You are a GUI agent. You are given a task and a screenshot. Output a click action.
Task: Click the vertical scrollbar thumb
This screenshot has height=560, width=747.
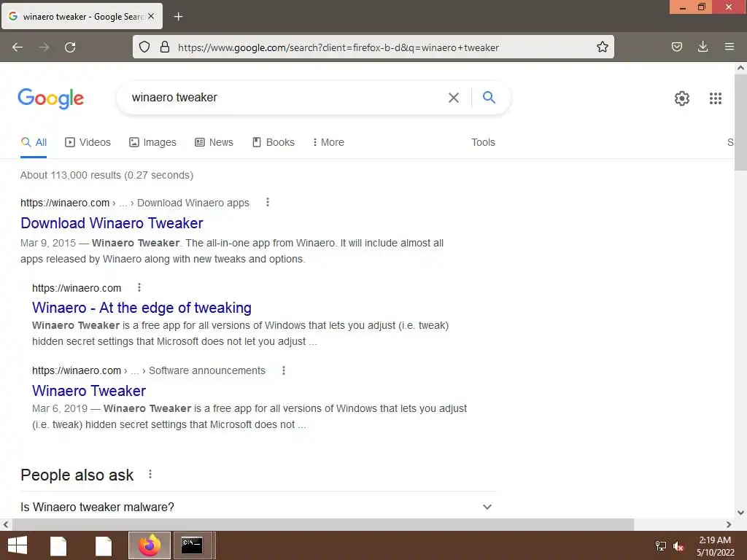click(740, 122)
